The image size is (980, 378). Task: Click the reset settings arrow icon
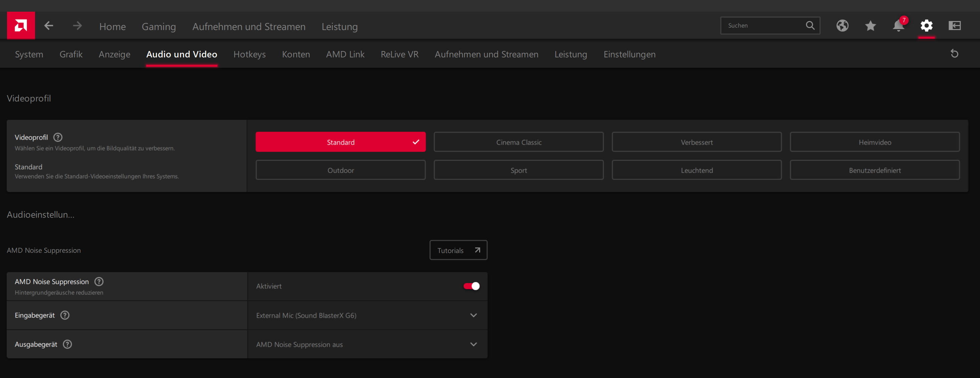[x=954, y=54]
